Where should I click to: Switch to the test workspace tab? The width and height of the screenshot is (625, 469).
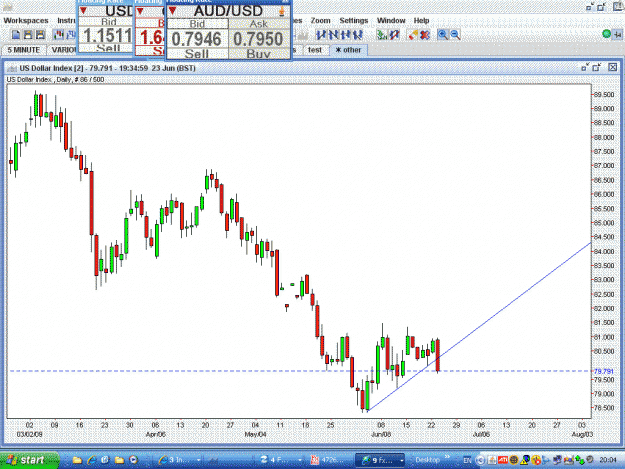tap(315, 50)
